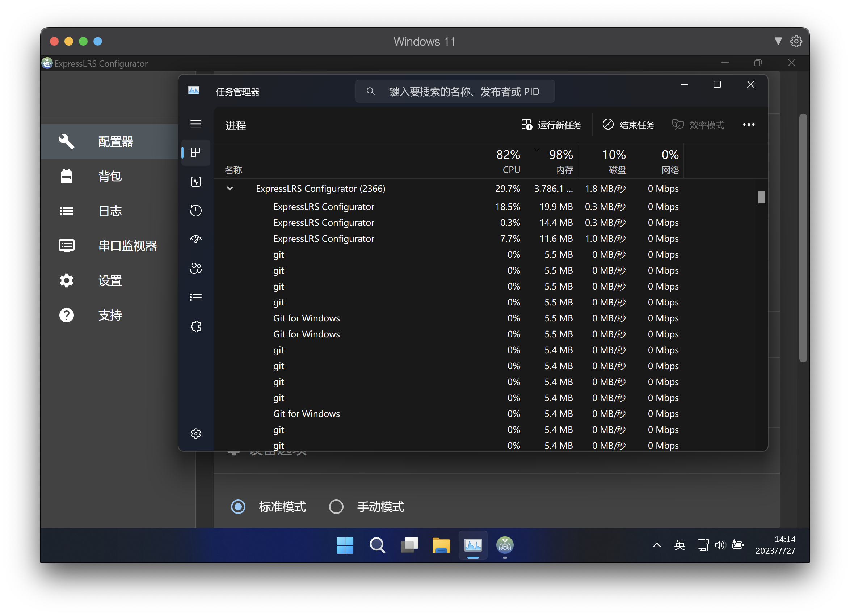Image resolution: width=850 pixels, height=616 pixels.
Task: Open the more options ellipsis in Task Manager
Action: 748,125
